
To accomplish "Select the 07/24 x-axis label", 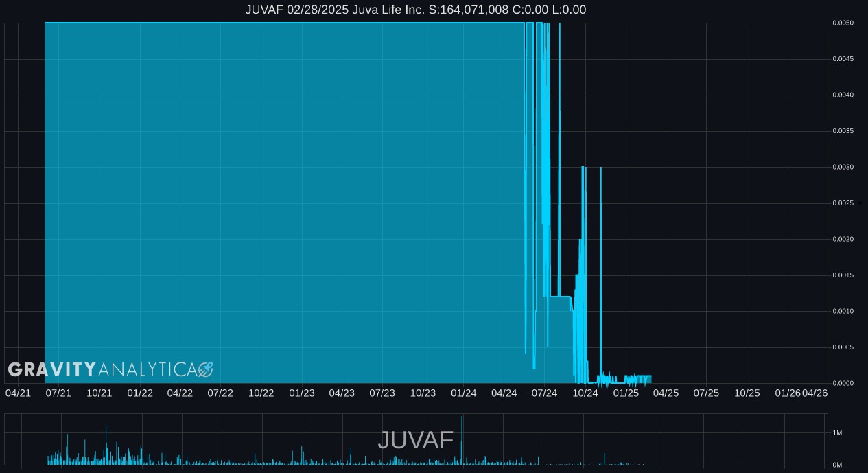I will [x=544, y=393].
